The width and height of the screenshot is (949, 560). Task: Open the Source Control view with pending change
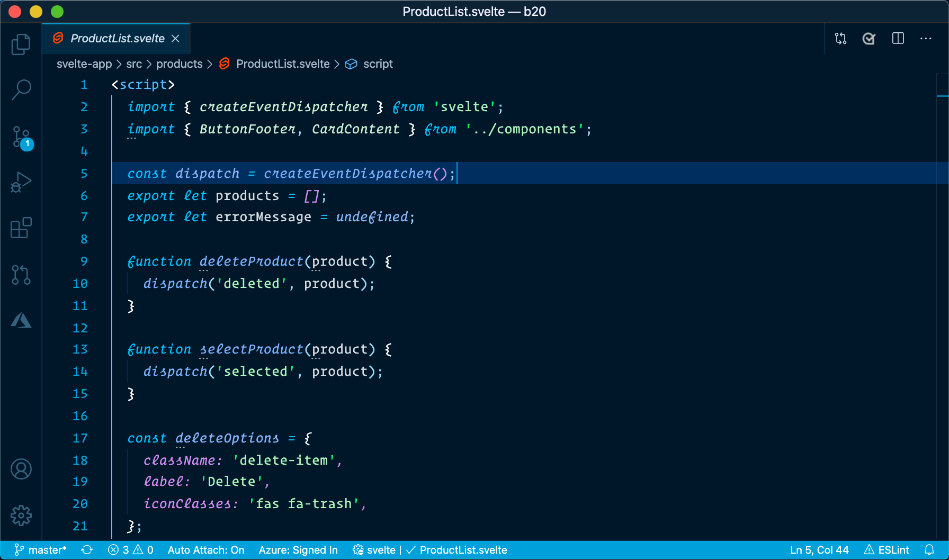(21, 137)
